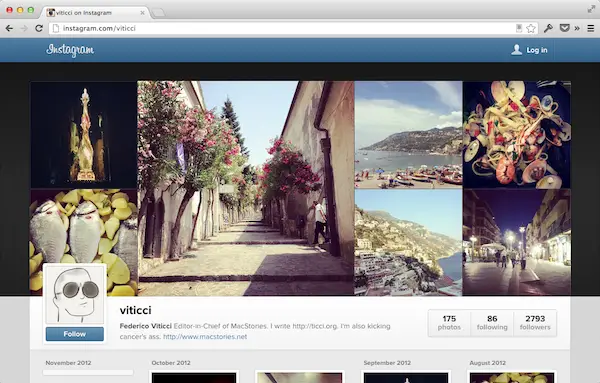Image resolution: width=600 pixels, height=383 pixels.
Task: Click the browser forward arrow
Action: tap(24, 28)
